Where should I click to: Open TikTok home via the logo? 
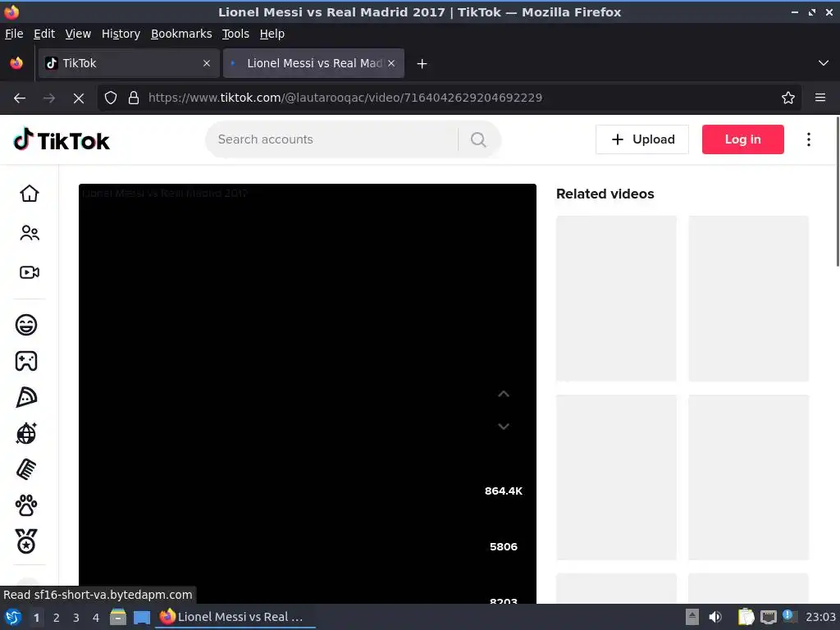pyautogui.click(x=61, y=139)
